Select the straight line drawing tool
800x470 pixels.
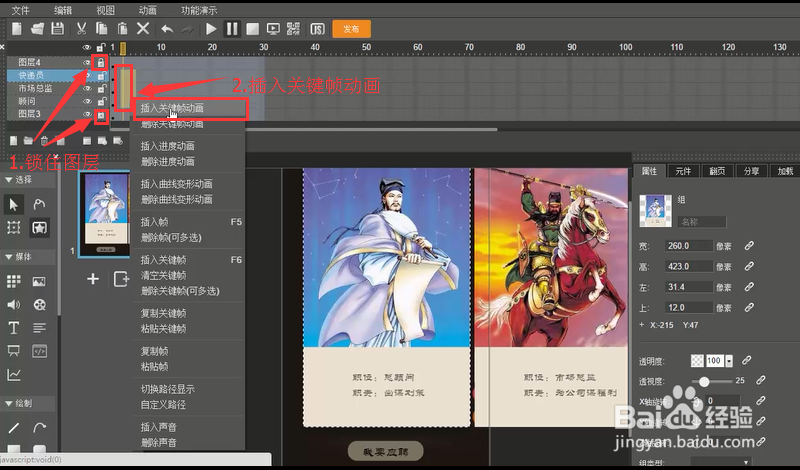coord(13,428)
